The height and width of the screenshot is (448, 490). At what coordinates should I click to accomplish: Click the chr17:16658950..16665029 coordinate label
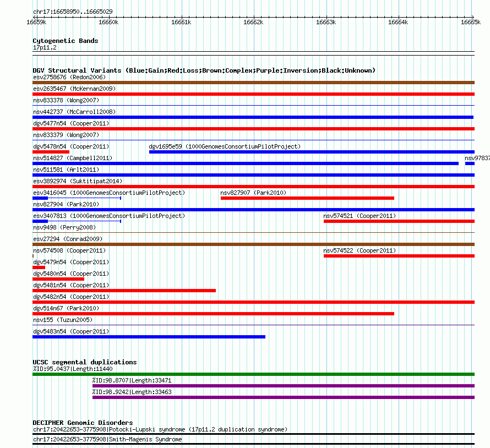[73, 12]
